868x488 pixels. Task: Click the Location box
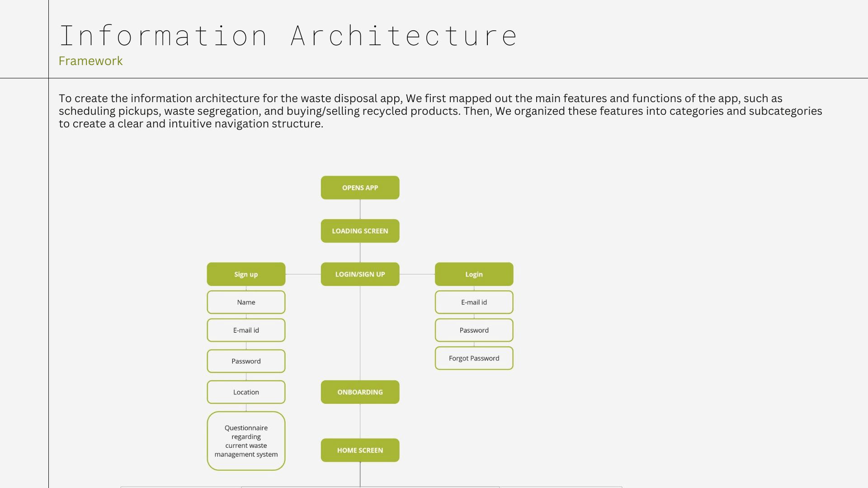(246, 392)
